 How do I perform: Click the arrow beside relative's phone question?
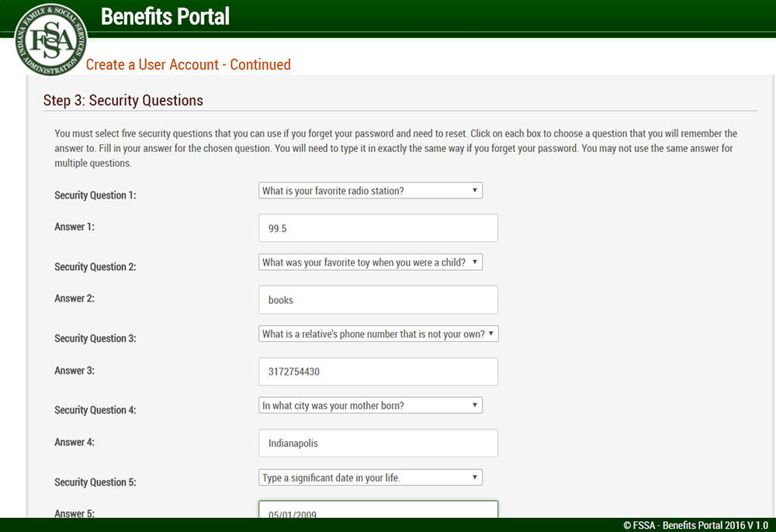point(491,333)
